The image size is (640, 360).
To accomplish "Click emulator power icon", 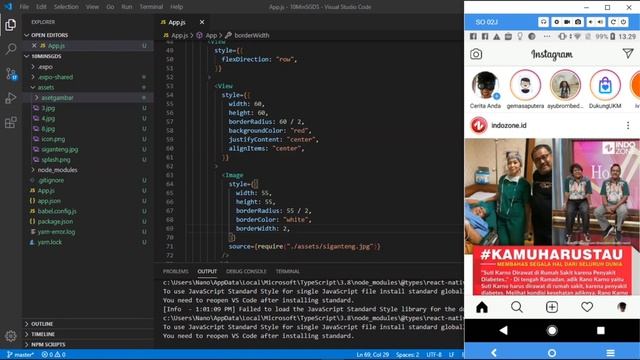I will click(x=623, y=22).
